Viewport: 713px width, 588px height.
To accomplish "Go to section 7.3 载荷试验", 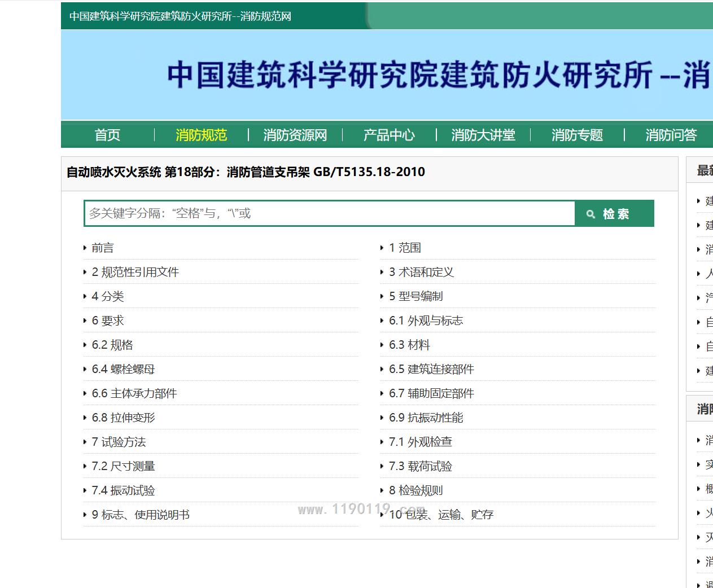I will 421,466.
